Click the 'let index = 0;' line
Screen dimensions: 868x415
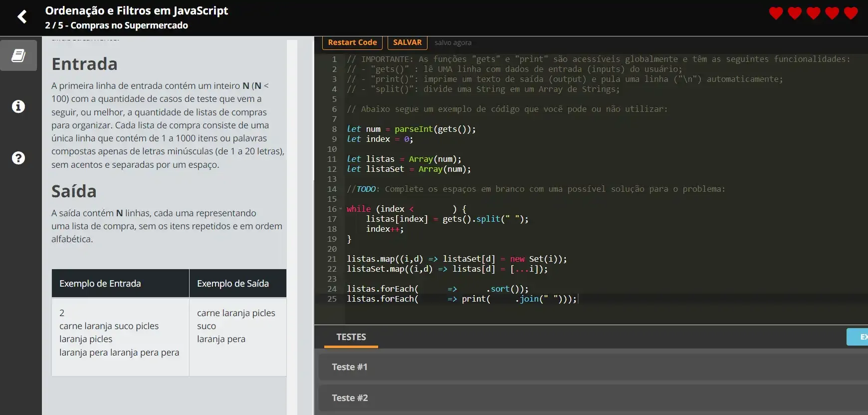pos(380,139)
